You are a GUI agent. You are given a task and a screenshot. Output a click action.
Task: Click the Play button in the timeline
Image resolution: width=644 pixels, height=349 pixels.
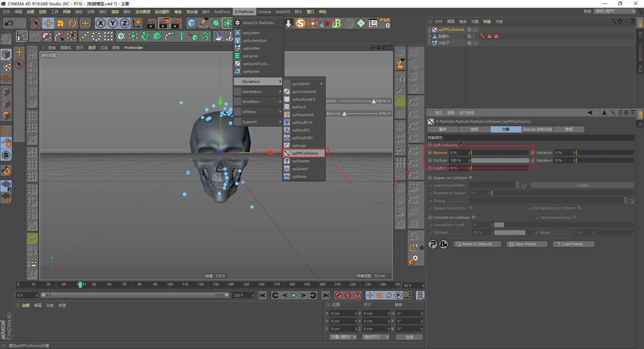294,296
